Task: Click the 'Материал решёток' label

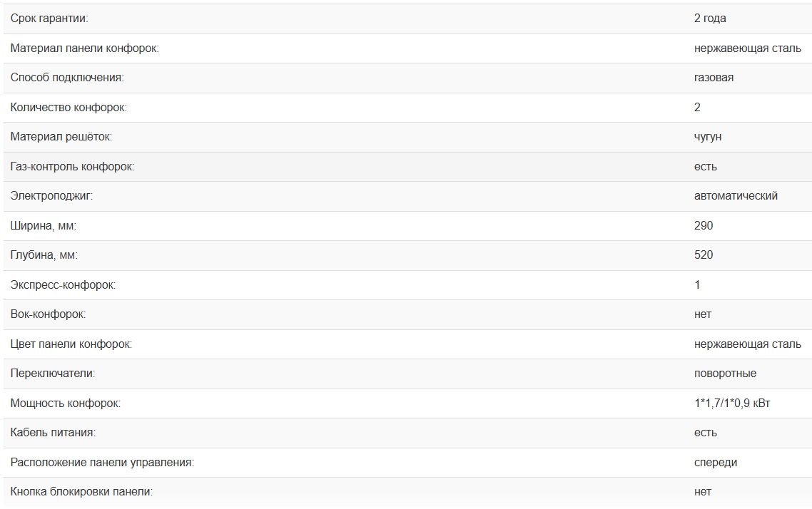Action: point(61,137)
